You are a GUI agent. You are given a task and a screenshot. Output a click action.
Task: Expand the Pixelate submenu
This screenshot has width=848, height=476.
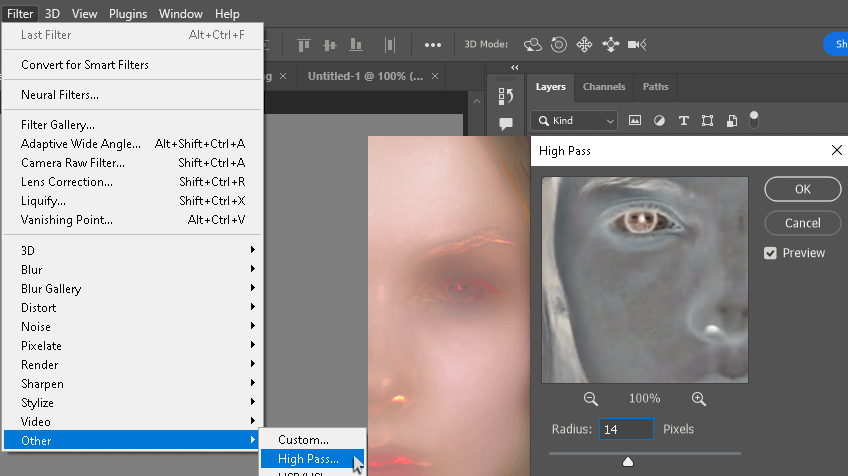point(132,345)
